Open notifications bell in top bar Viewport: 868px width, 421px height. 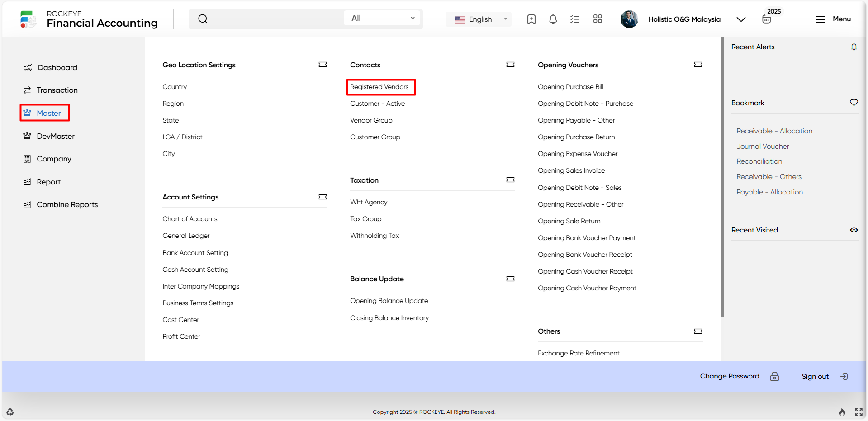(553, 19)
